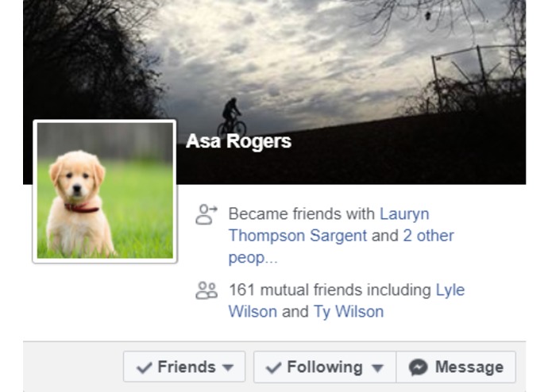Click the checkmark on Following button

pos(273,367)
